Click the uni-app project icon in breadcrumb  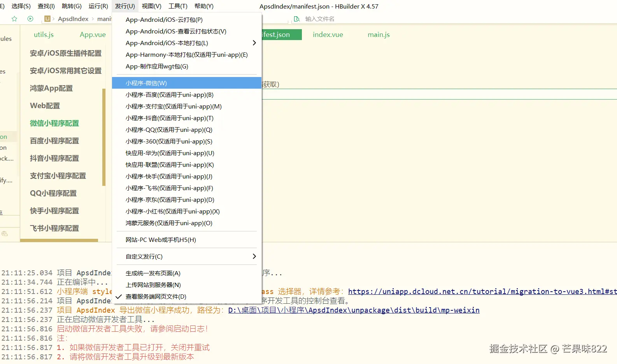pyautogui.click(x=47, y=19)
